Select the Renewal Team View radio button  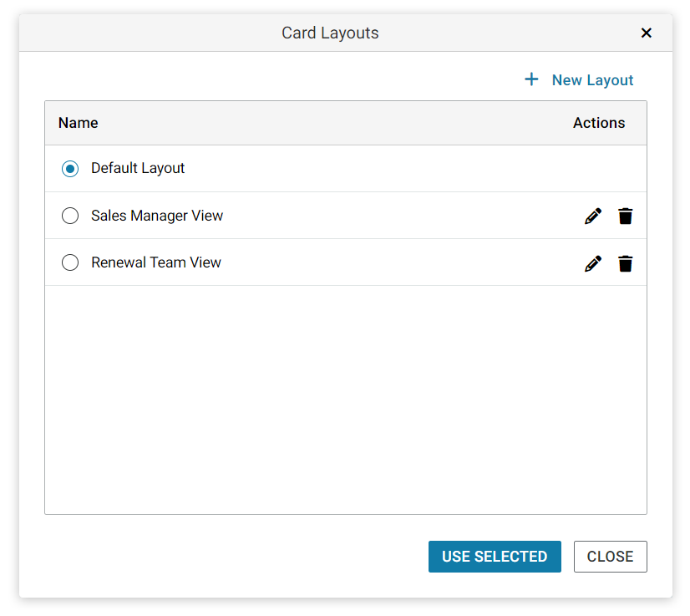point(70,262)
